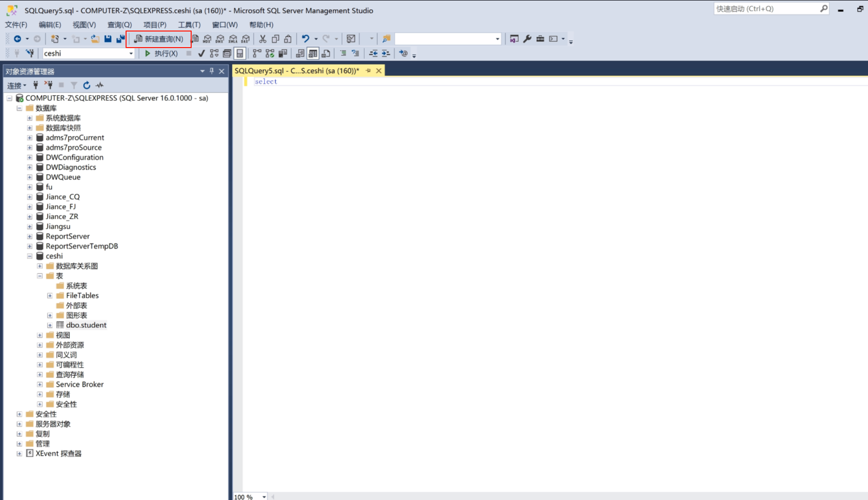The height and width of the screenshot is (500, 868).
Task: Select the XEvent 探查器 node
Action: (x=58, y=453)
